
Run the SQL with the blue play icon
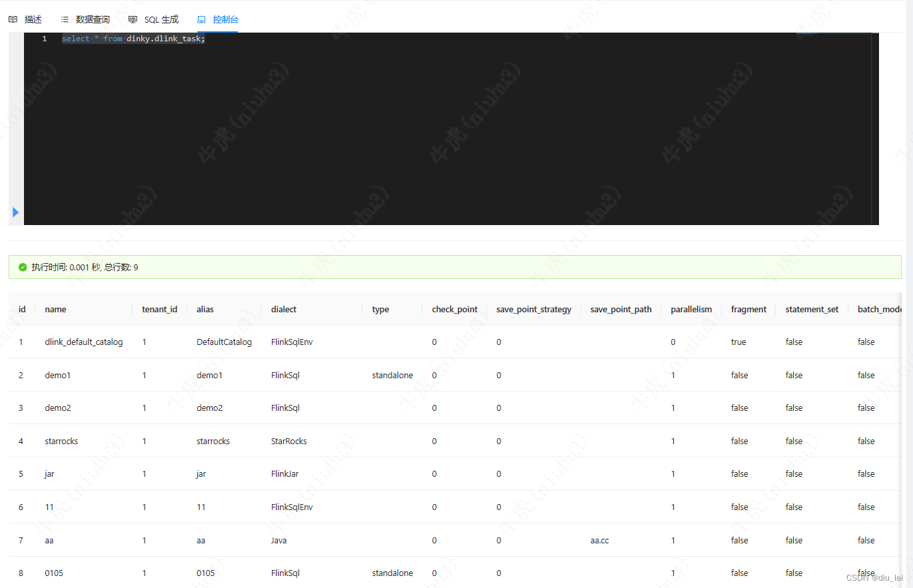[15, 212]
